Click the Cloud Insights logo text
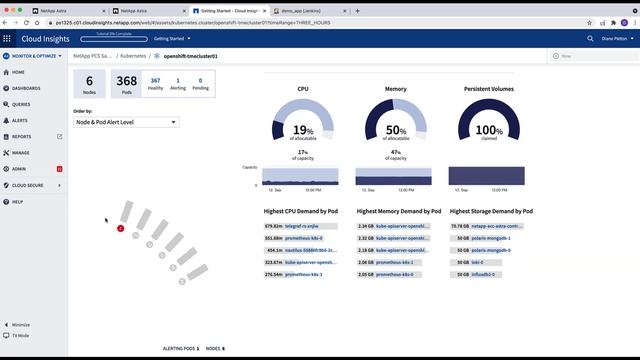 (45, 39)
